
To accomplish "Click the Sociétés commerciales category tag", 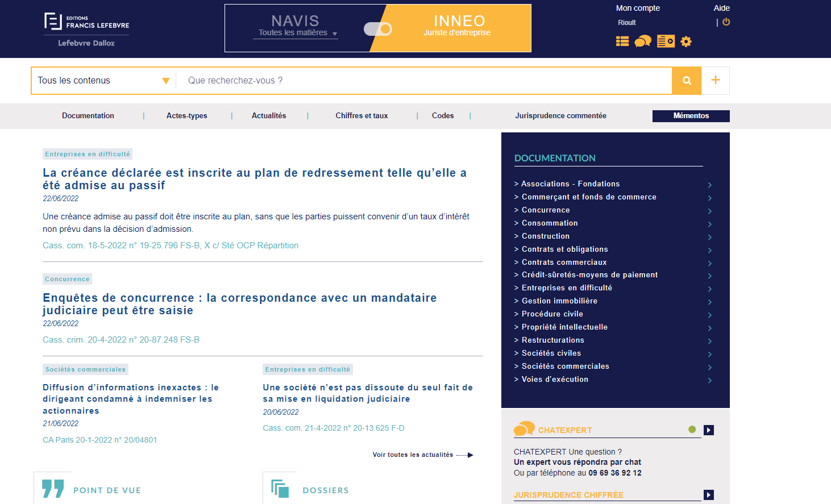I will tap(85, 369).
